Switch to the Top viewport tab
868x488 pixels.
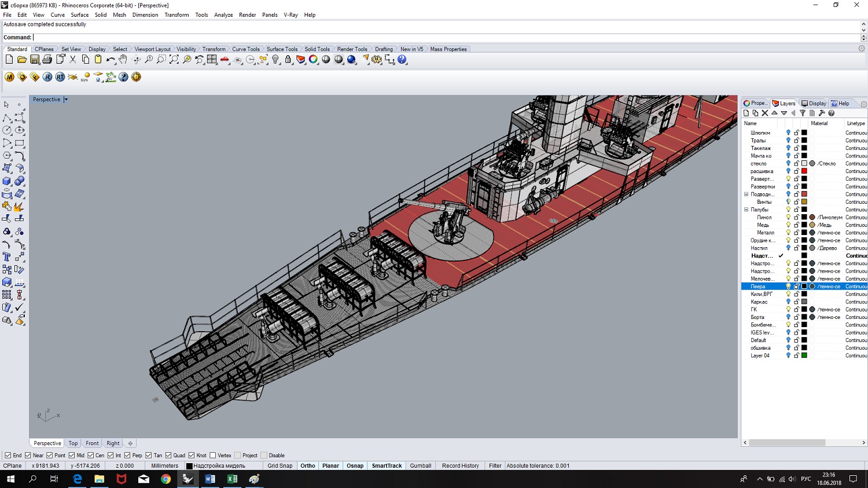(73, 443)
